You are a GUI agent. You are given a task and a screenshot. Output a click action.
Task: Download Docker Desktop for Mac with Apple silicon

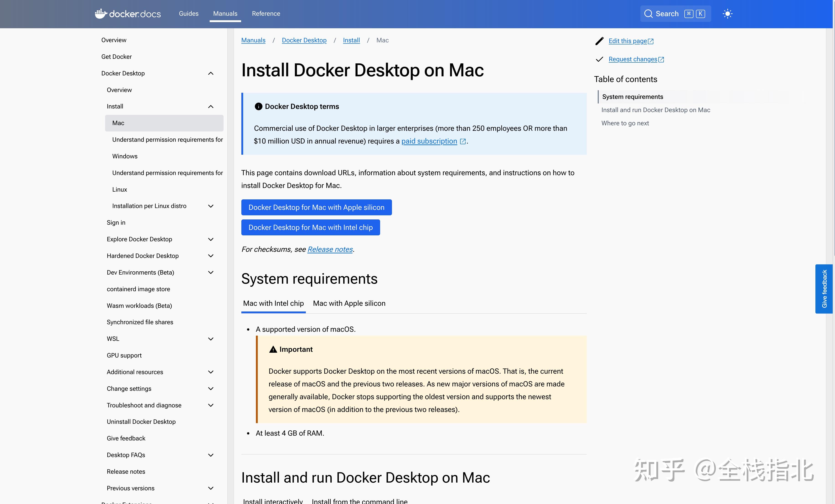316,207
